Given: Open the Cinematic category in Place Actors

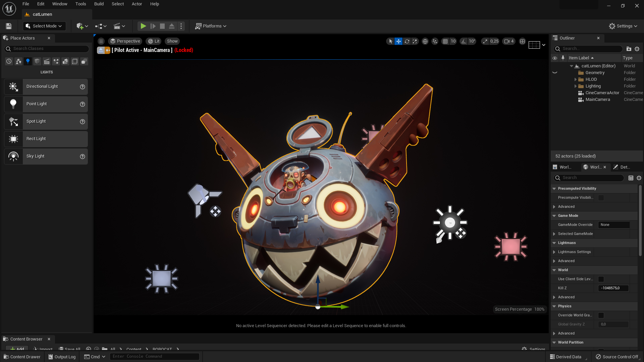Looking at the screenshot, I should point(47,61).
